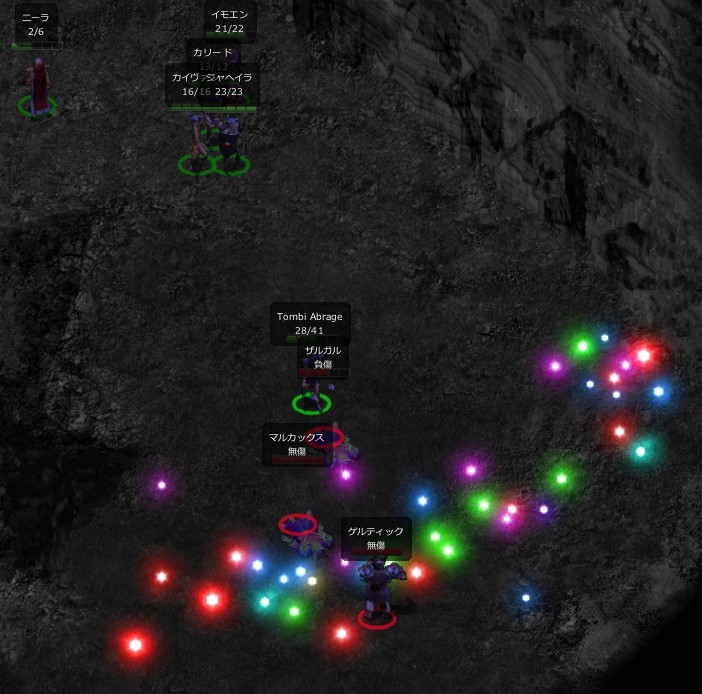Viewport: 702px width, 694px height.
Task: Click Neera's health bar under 2/6
Action: [37, 46]
